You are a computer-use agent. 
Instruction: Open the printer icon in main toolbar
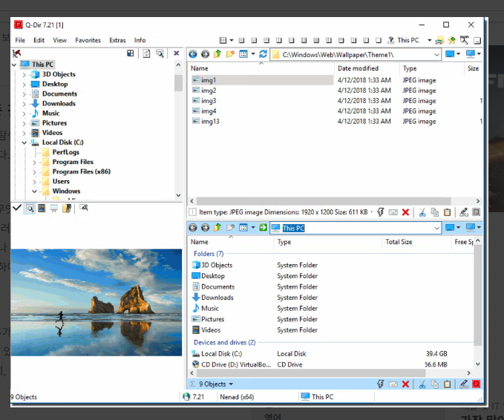(439, 40)
